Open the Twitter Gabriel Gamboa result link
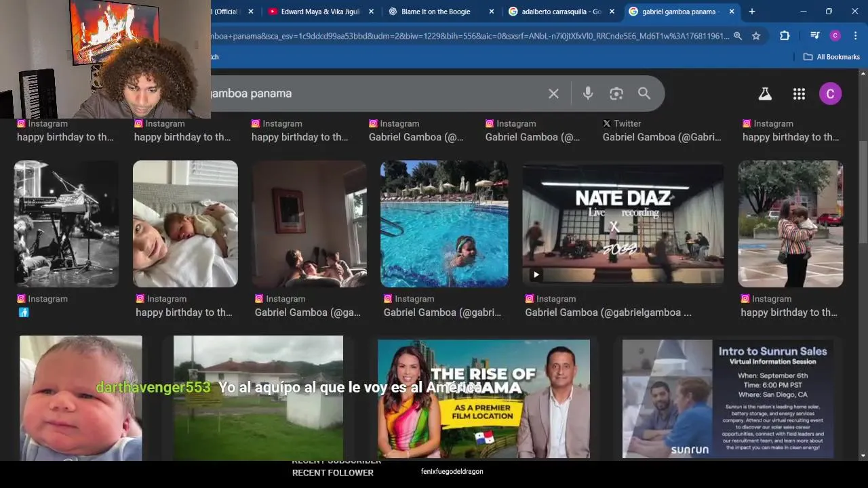The height and width of the screenshot is (488, 868). tap(662, 137)
